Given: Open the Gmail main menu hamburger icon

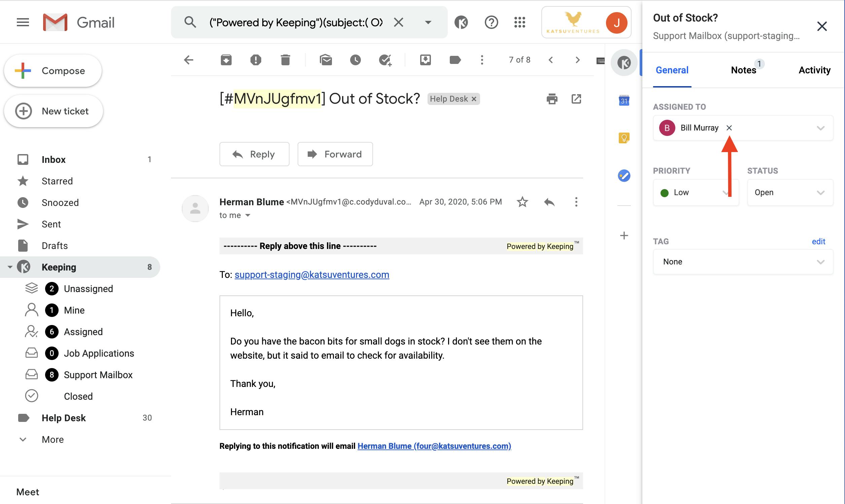Looking at the screenshot, I should 23,23.
